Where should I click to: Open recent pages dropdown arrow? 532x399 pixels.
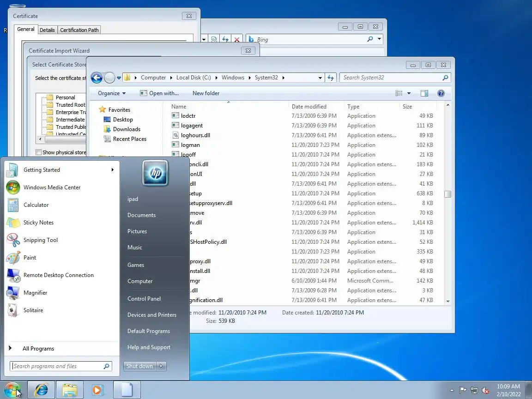[119, 78]
